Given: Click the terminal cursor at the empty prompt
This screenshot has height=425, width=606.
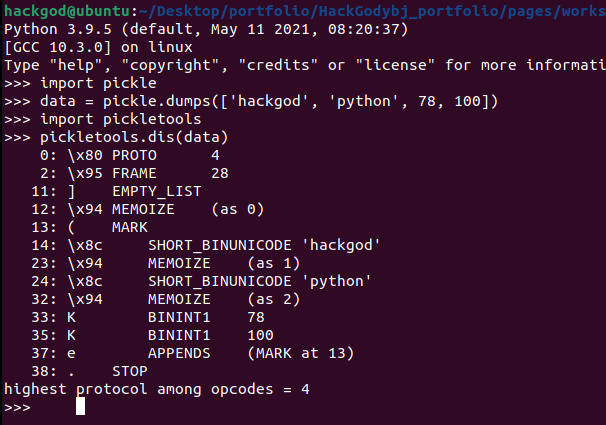Looking at the screenshot, I should [x=81, y=406].
